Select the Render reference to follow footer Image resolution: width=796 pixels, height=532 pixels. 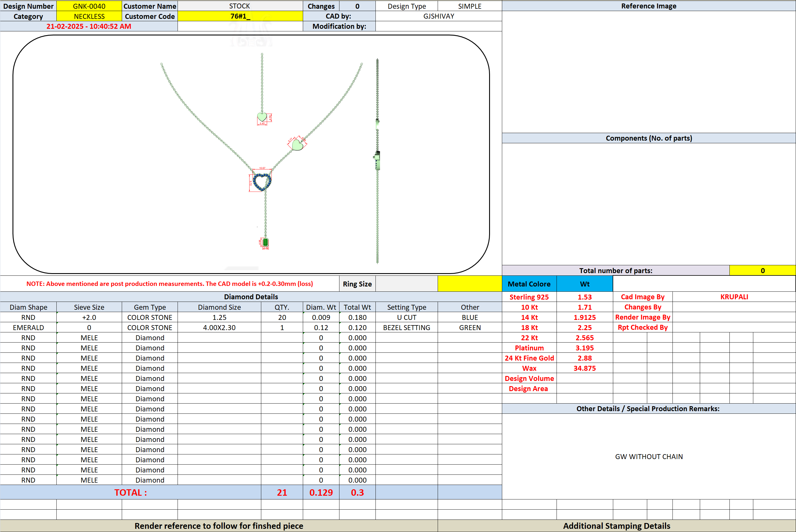[219, 526]
